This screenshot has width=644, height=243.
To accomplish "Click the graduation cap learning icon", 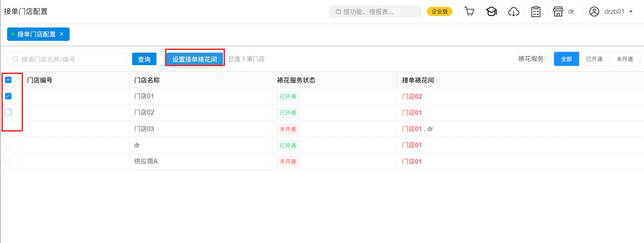I will point(491,12).
